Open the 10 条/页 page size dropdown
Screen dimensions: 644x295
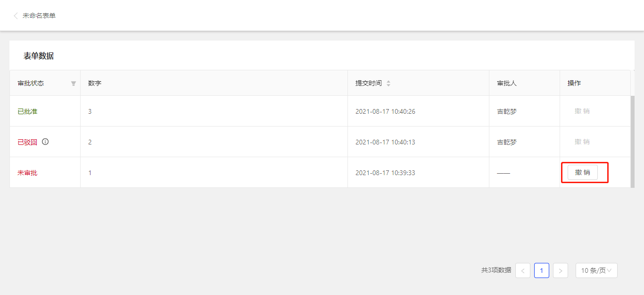click(x=596, y=270)
